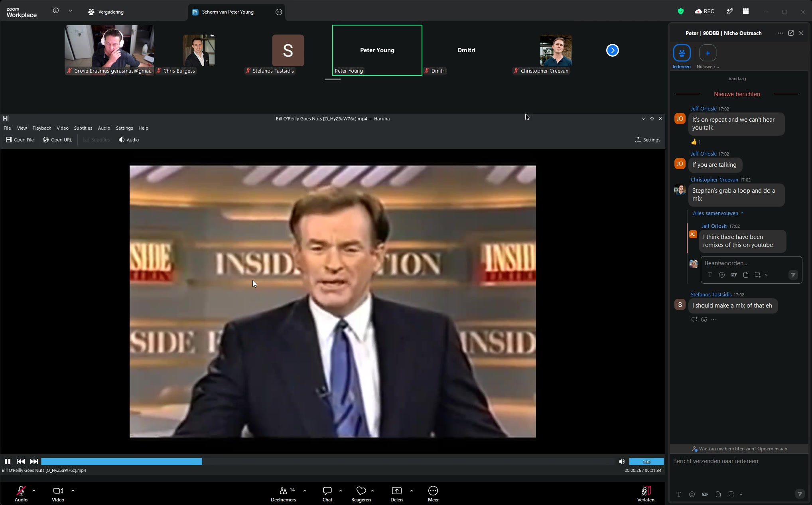Select Scherm van Peter Young tab

pyautogui.click(x=228, y=12)
